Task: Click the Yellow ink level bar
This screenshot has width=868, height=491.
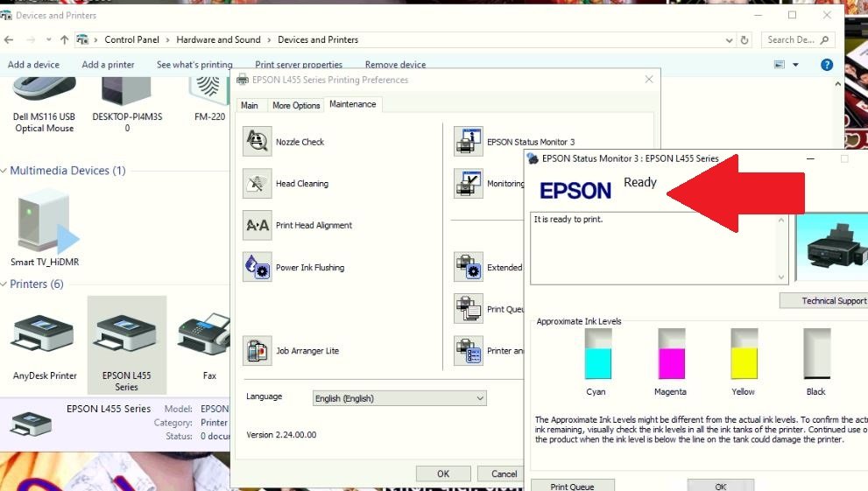Action: tap(744, 354)
